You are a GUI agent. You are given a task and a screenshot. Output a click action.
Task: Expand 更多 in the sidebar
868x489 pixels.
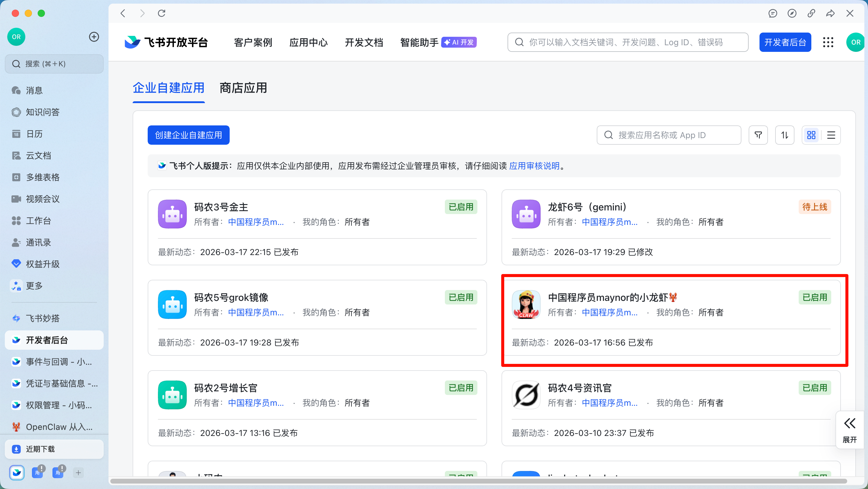click(x=34, y=286)
